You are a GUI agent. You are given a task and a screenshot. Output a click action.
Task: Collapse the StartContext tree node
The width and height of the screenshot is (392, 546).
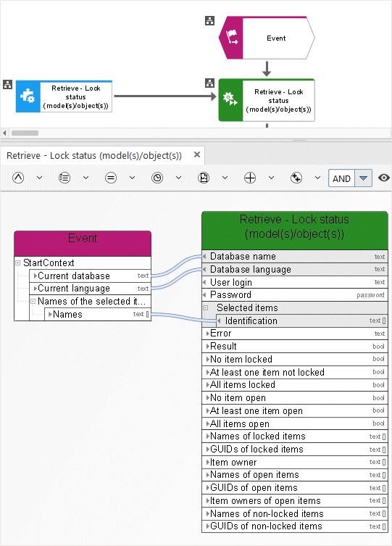click(x=17, y=263)
